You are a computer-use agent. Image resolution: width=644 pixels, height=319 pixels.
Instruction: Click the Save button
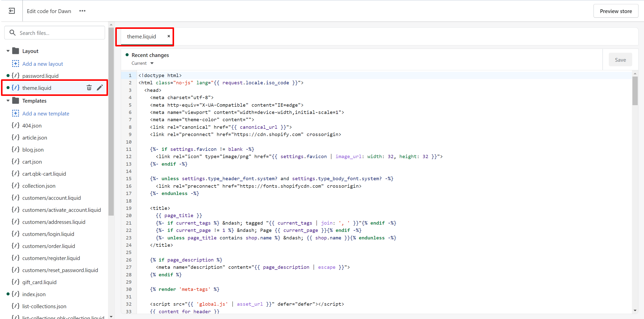pyautogui.click(x=620, y=60)
